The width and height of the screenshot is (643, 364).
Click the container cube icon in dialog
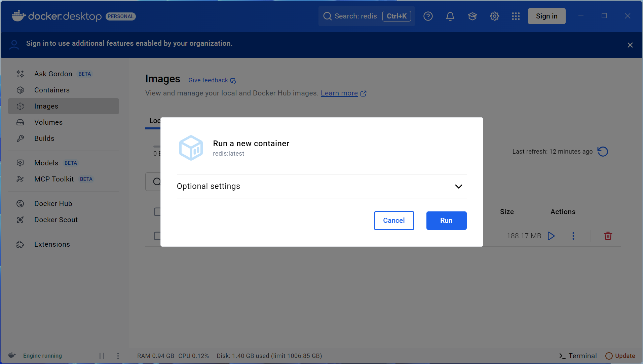click(x=191, y=148)
